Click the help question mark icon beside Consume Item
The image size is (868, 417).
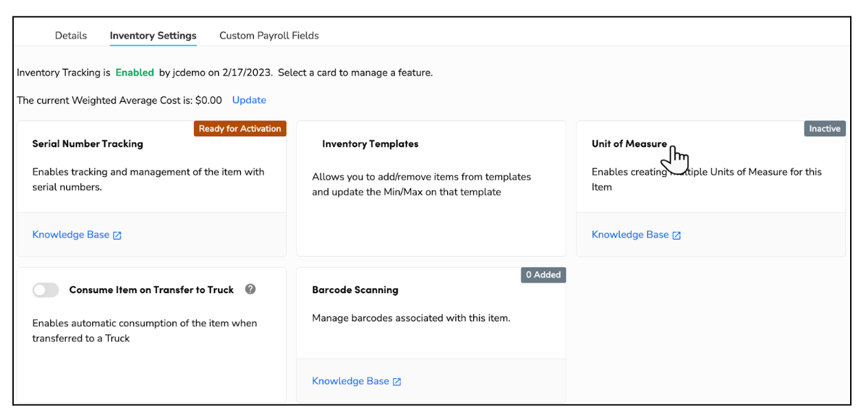pos(250,289)
